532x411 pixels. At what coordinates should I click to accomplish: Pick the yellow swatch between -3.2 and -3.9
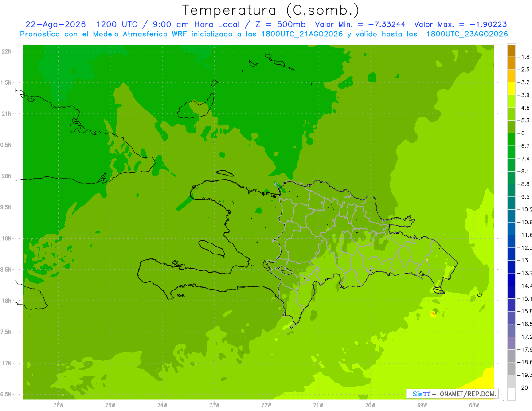511,89
